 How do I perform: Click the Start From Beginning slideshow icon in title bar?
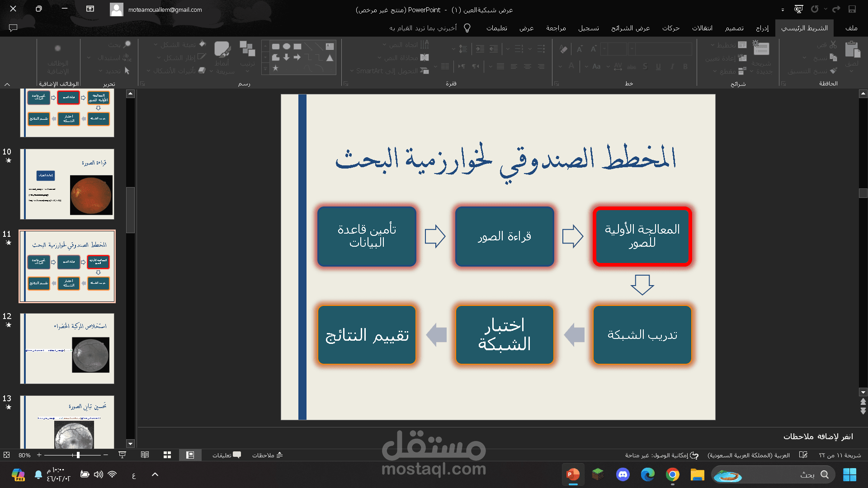(799, 9)
